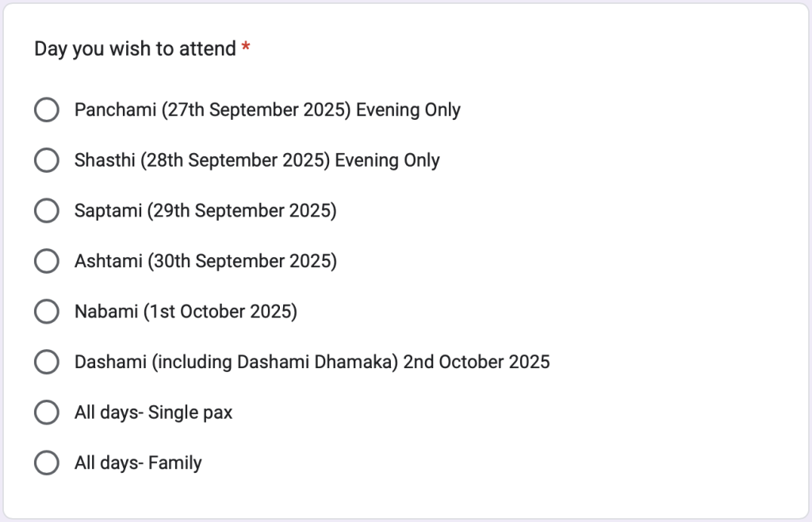Click 'Dashami (including Dashami Dhamaka)' label text

[x=236, y=362]
